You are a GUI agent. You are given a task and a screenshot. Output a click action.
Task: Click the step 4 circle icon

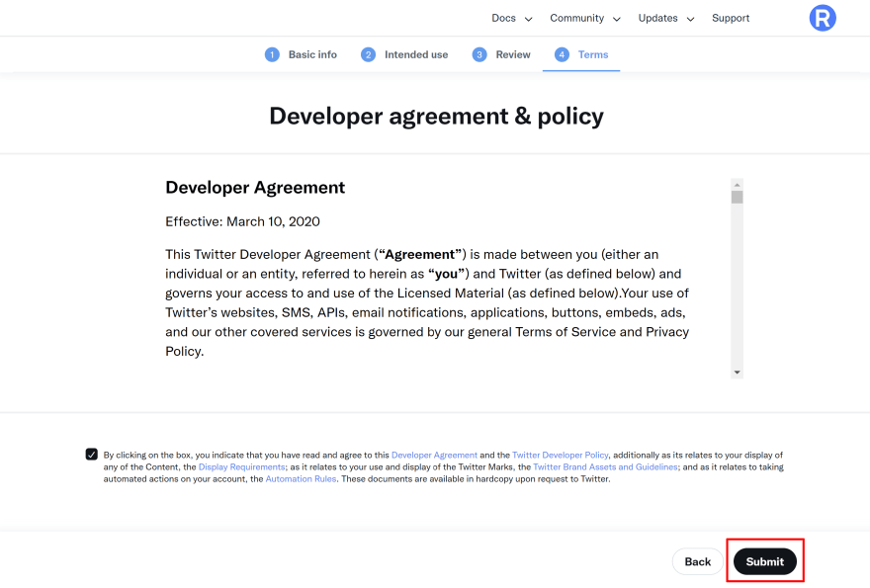point(562,55)
